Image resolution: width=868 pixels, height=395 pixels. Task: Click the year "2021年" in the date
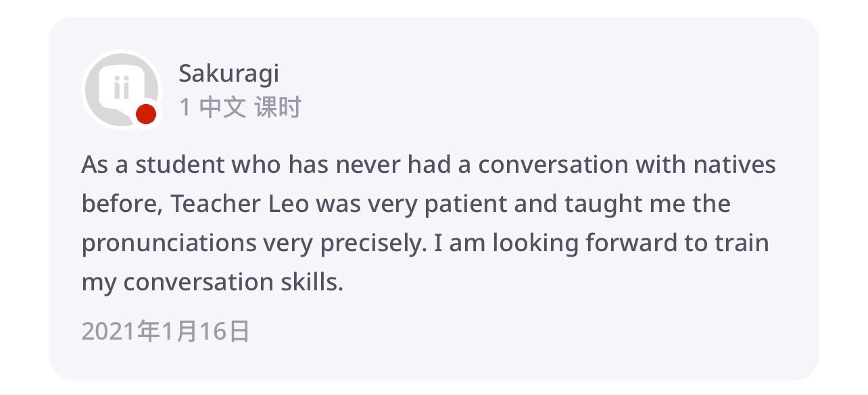pos(120,332)
